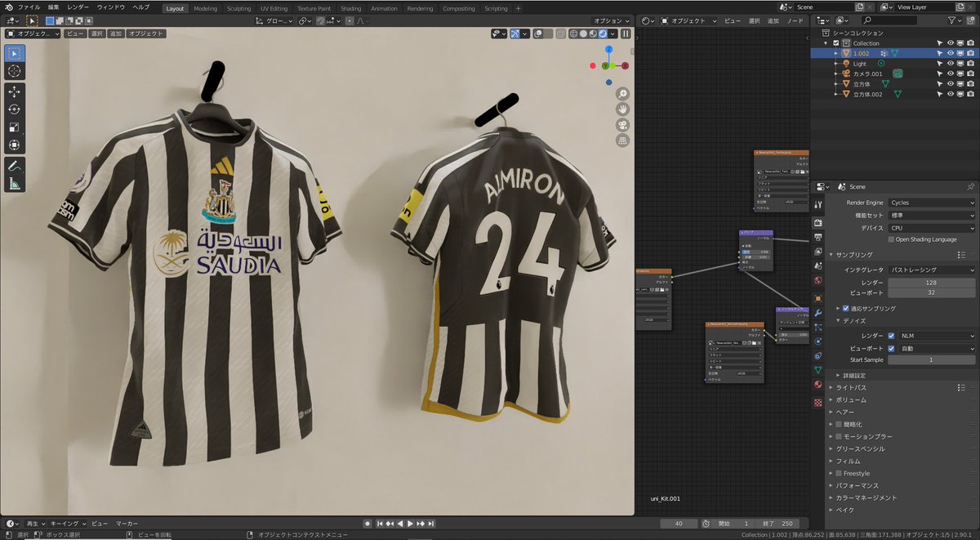Image resolution: width=980 pixels, height=540 pixels.
Task: Open the World properties tab icon
Action: coord(818,281)
